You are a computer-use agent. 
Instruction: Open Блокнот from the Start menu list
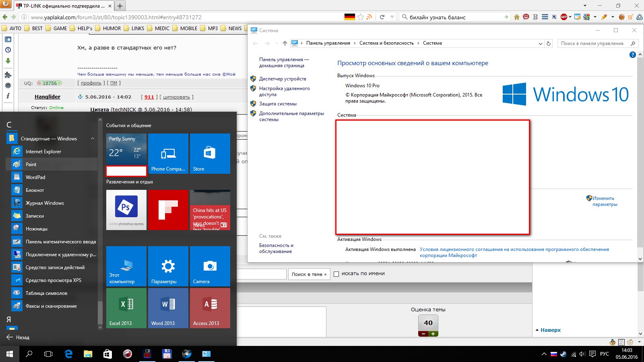52,190
